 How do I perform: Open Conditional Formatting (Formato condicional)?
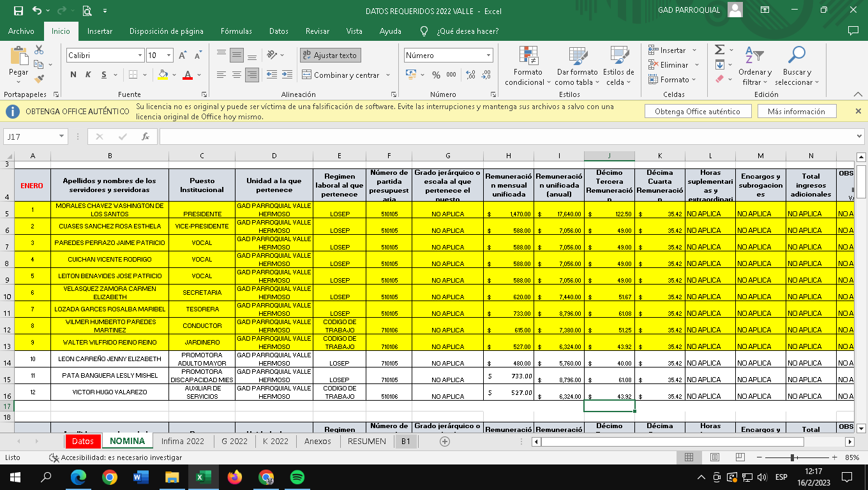click(x=528, y=66)
